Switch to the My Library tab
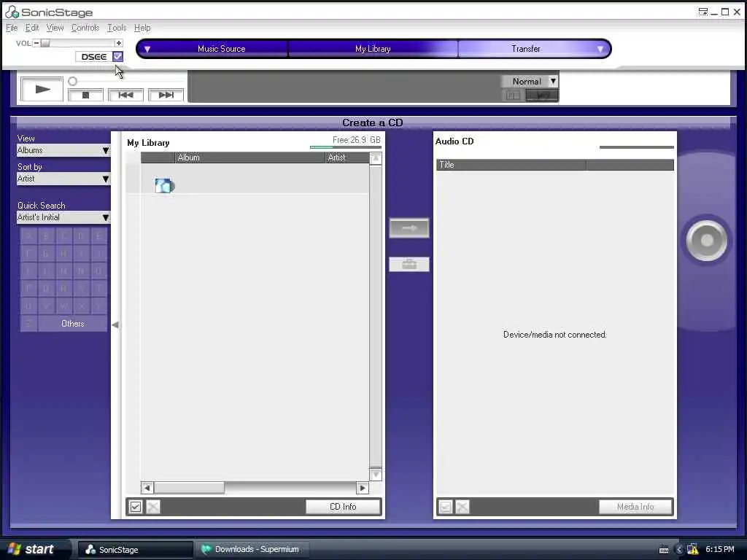The width and height of the screenshot is (747, 560). tap(373, 49)
